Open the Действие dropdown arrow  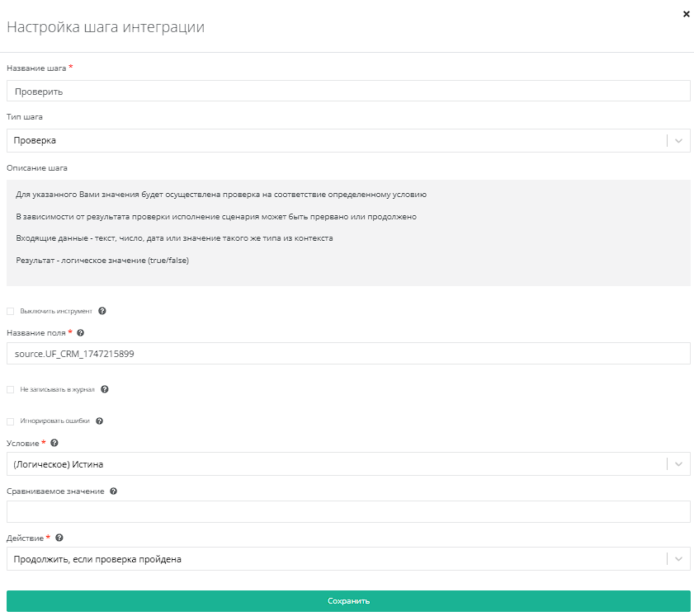(679, 559)
